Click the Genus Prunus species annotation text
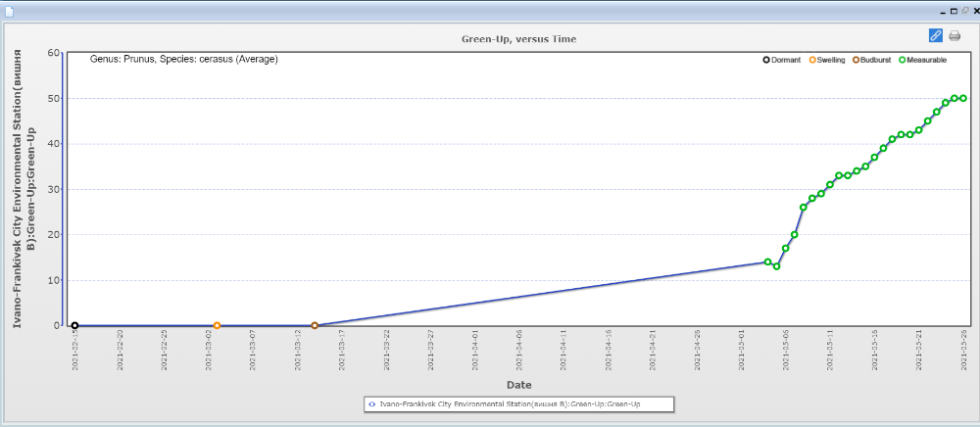Screen dimensions: 980x427 [184, 60]
